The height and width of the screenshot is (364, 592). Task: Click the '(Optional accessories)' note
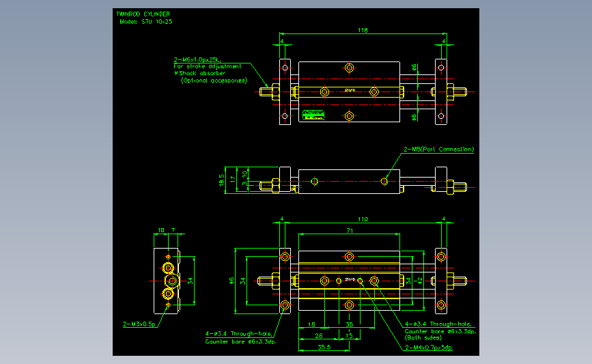[214, 81]
